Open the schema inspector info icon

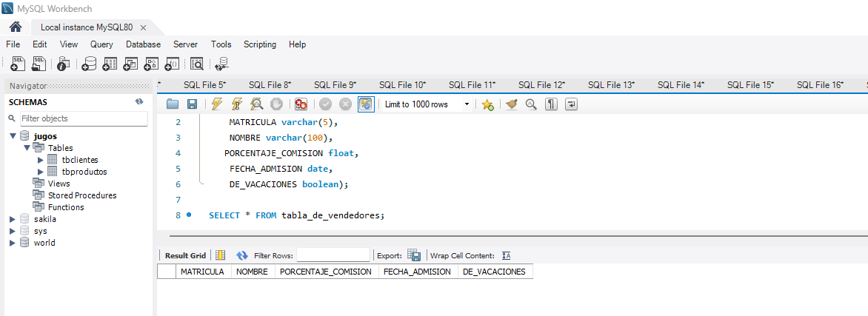point(64,64)
